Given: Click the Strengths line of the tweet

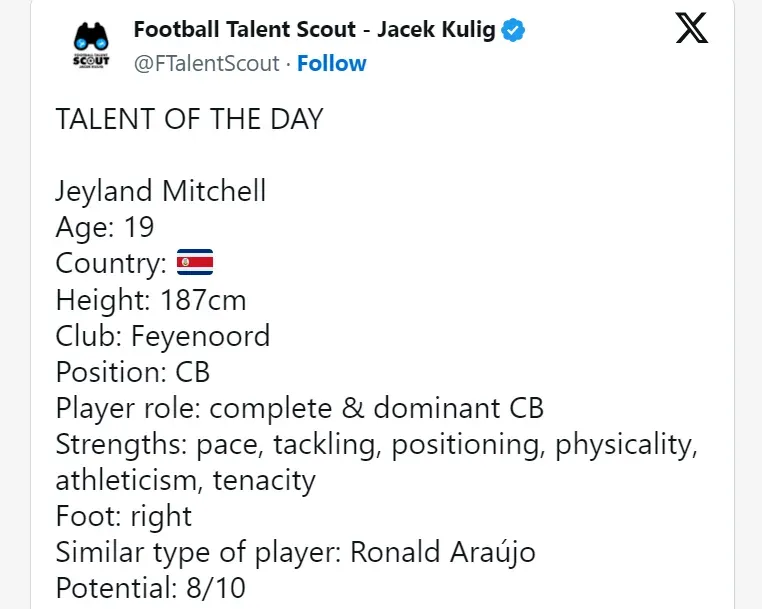Looking at the screenshot, I should 376,445.
